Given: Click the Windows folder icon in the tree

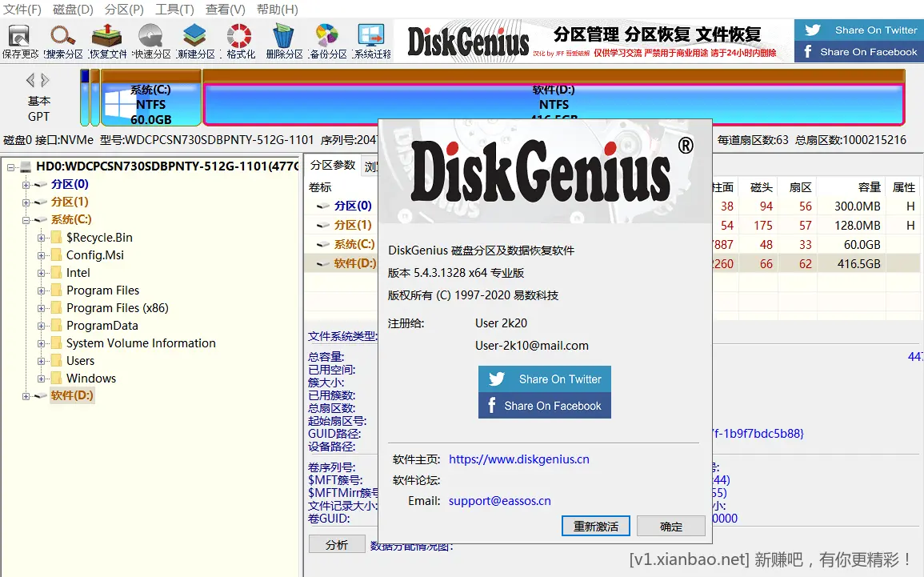Looking at the screenshot, I should [57, 379].
